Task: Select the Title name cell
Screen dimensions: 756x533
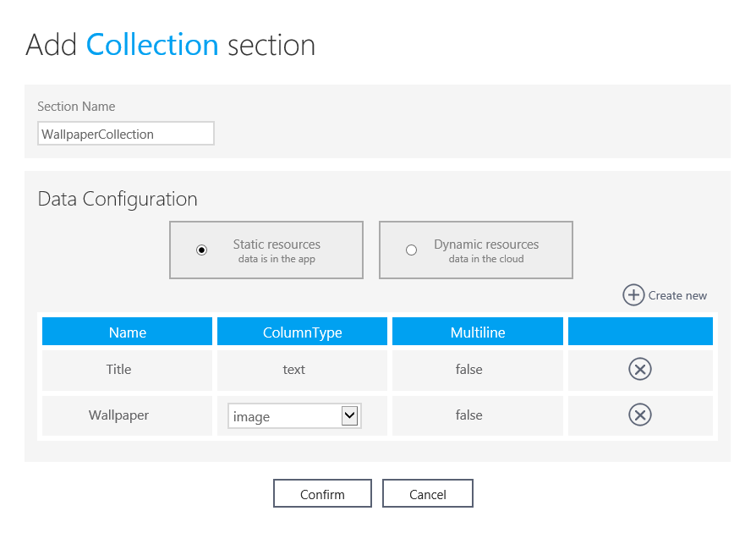Action: click(118, 370)
